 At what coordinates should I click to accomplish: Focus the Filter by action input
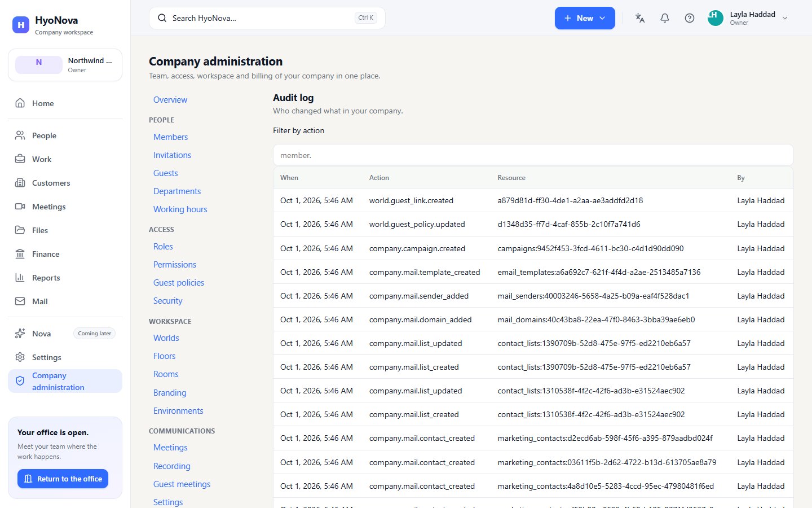click(x=533, y=155)
